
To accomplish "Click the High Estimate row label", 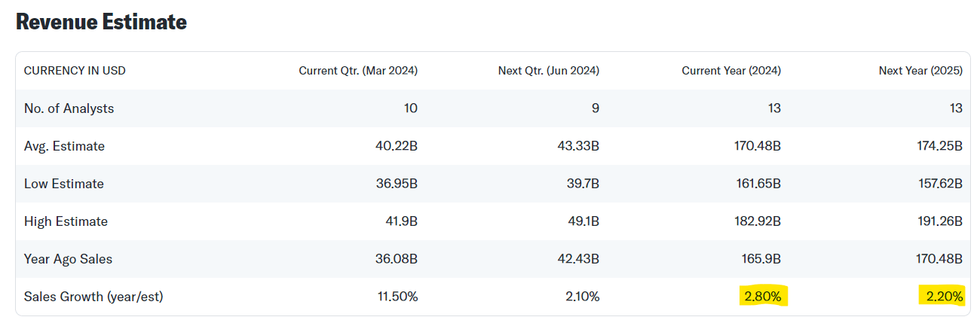I will tap(66, 221).
